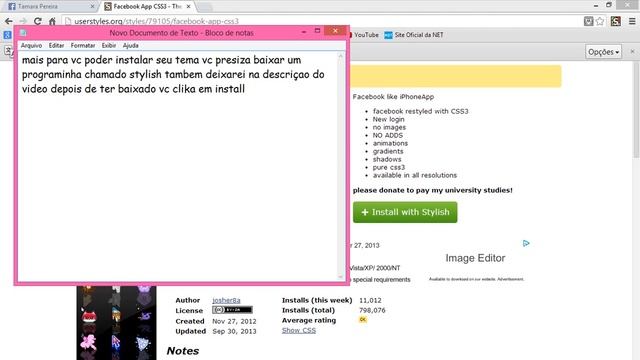Image resolution: width=640 pixels, height=360 pixels.
Task: Click the style preview thumbnail image
Action: pyautogui.click(x=116, y=323)
